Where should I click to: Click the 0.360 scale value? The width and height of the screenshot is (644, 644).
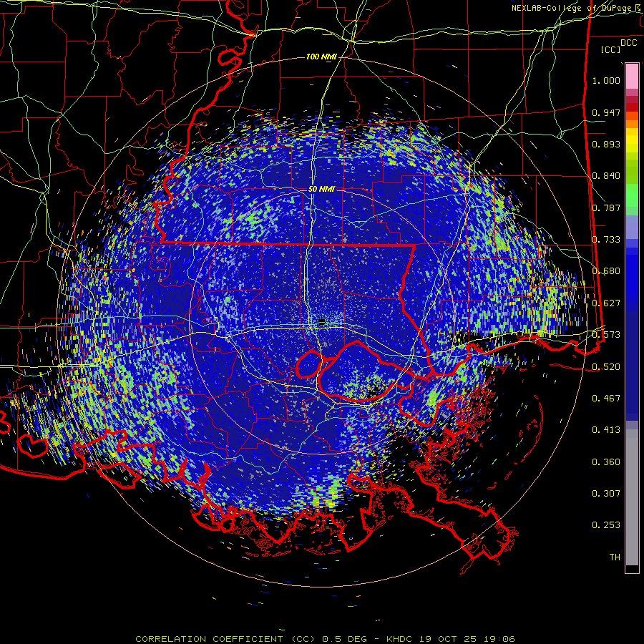tap(606, 462)
